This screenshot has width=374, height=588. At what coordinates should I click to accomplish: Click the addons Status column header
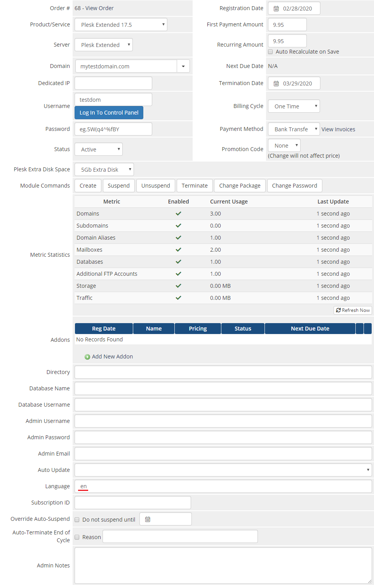click(243, 329)
